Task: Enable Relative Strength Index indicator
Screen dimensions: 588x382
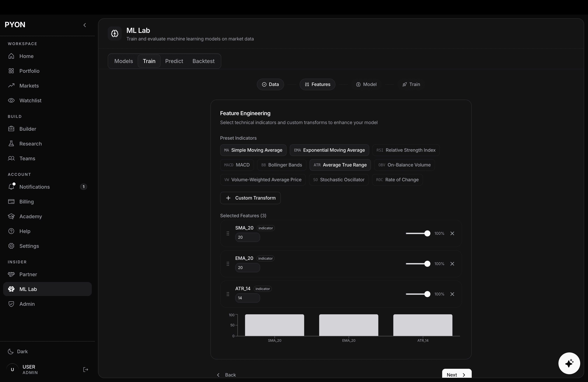Action: [x=406, y=150]
